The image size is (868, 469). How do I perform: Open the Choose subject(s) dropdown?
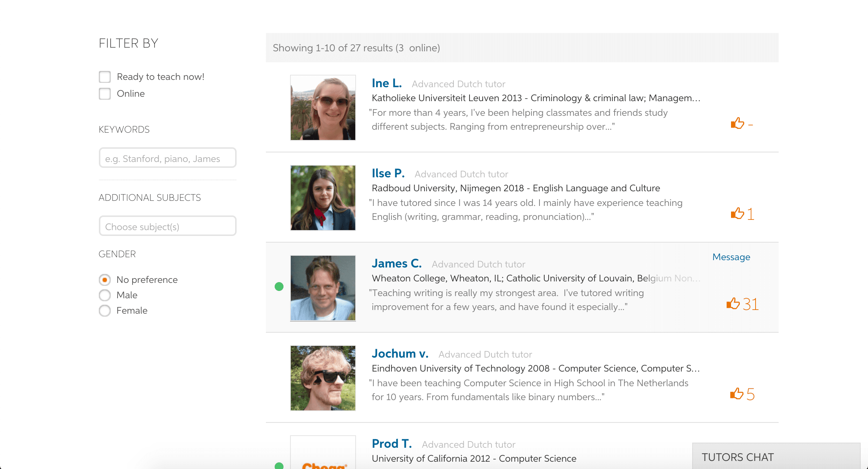pyautogui.click(x=167, y=226)
